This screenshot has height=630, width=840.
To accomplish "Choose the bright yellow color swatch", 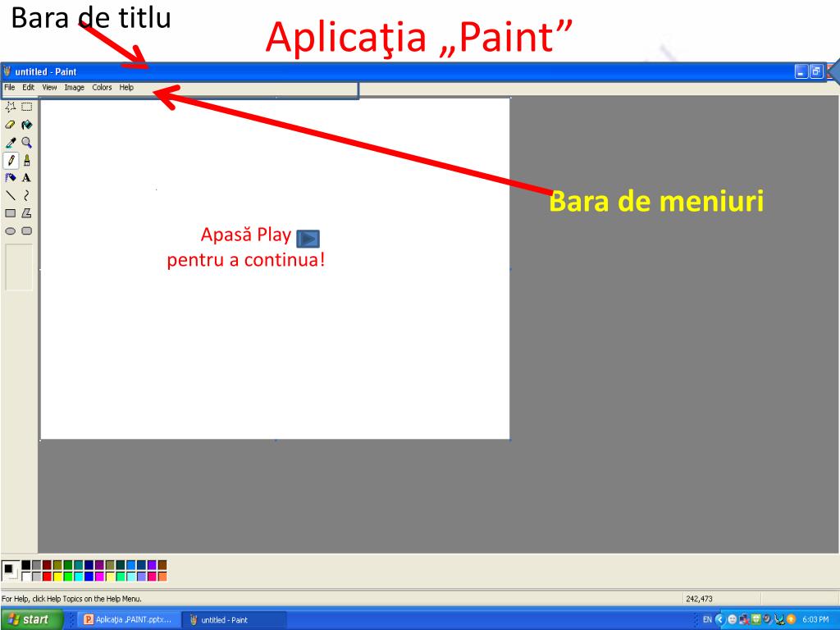I will click(57, 577).
